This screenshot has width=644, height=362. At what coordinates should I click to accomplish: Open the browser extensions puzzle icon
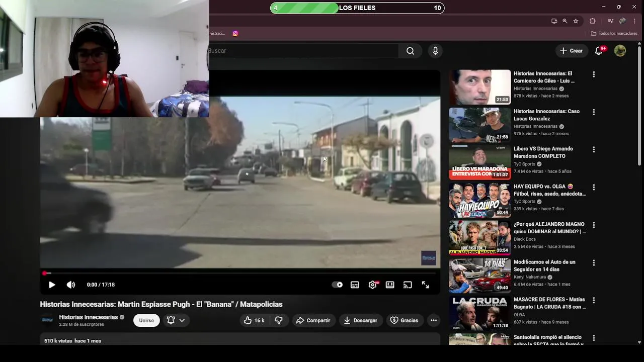[593, 21]
